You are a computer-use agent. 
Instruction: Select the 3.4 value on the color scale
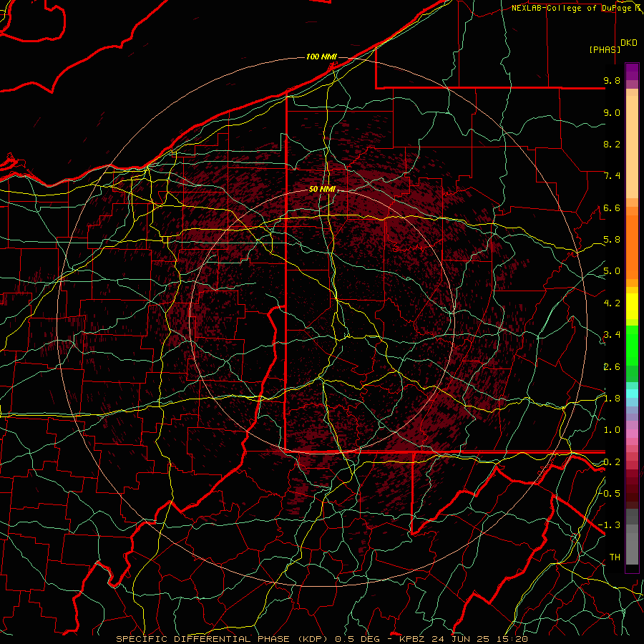click(x=612, y=335)
